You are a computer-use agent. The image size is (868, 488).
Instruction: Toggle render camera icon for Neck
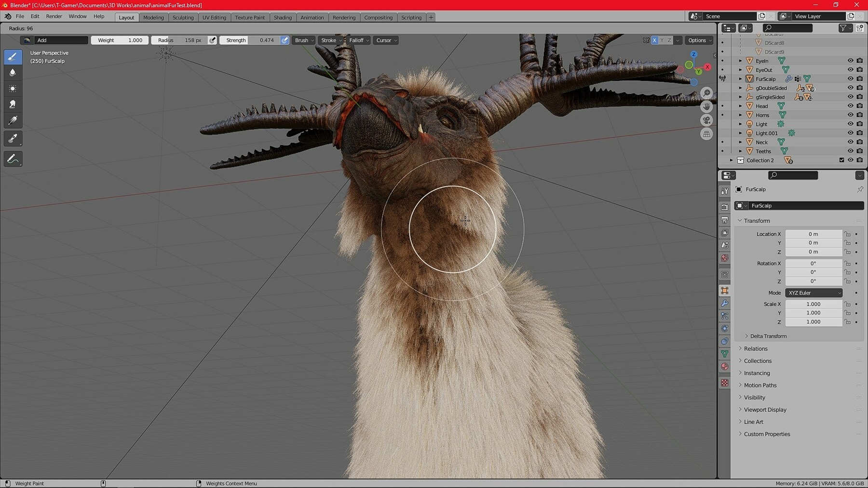(859, 142)
